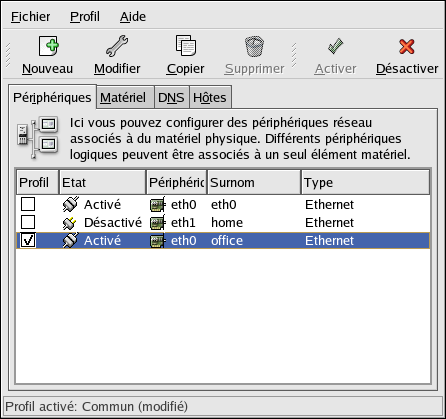
Task: Sort list by Etat column header
Action: 103,182
